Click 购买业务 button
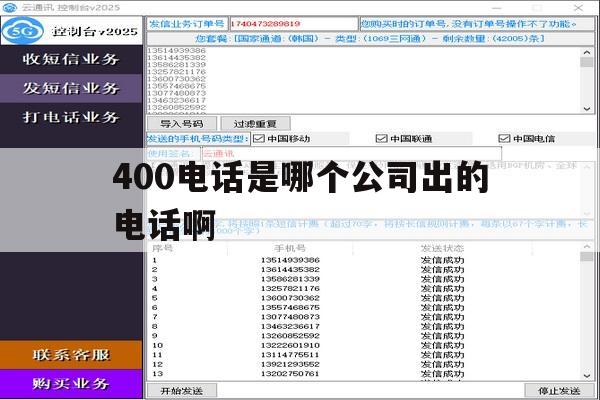This screenshot has width=600, height=400. [x=71, y=384]
